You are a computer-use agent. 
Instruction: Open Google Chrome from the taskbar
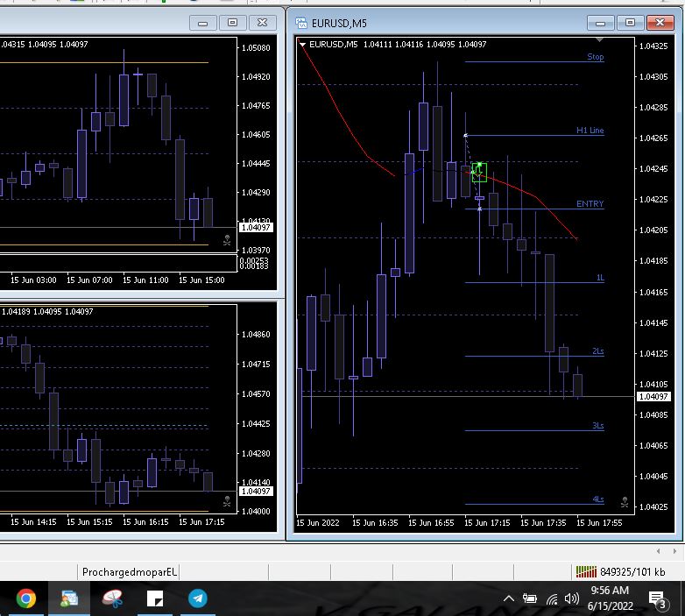tap(26, 599)
